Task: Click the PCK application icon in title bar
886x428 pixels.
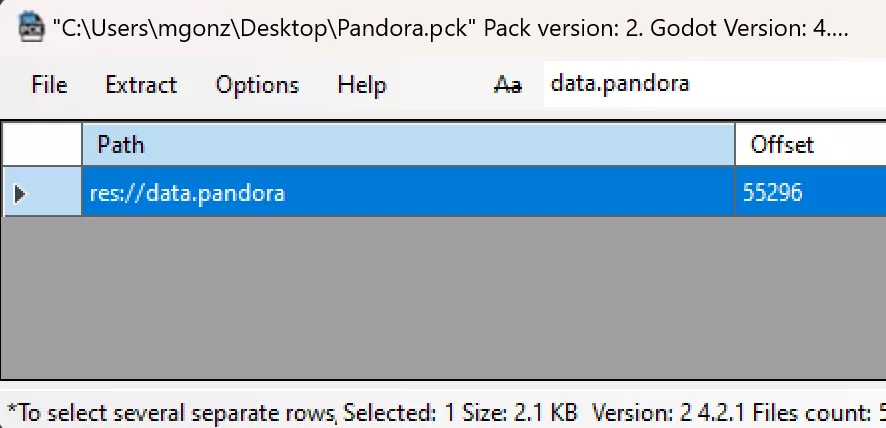Action: point(31,28)
